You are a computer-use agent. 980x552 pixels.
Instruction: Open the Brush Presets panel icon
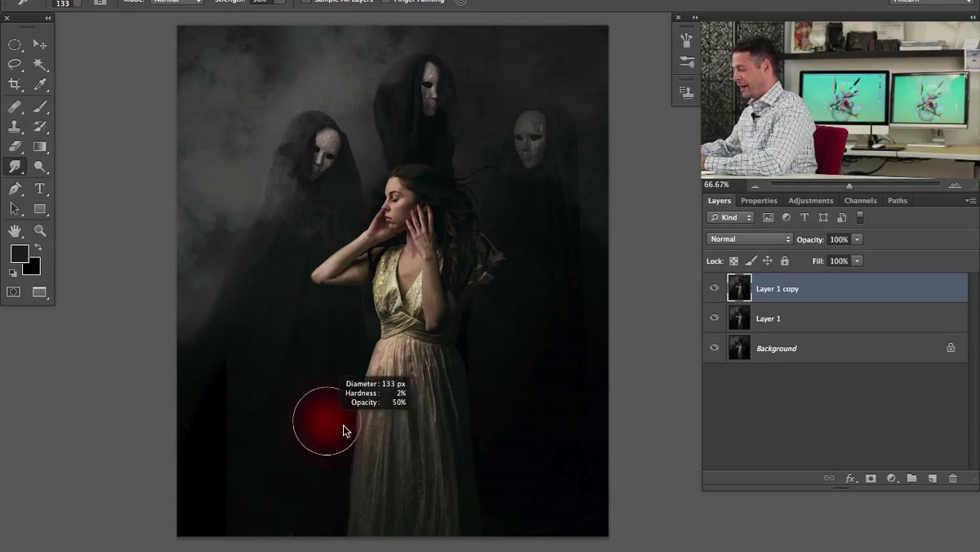[x=687, y=40]
